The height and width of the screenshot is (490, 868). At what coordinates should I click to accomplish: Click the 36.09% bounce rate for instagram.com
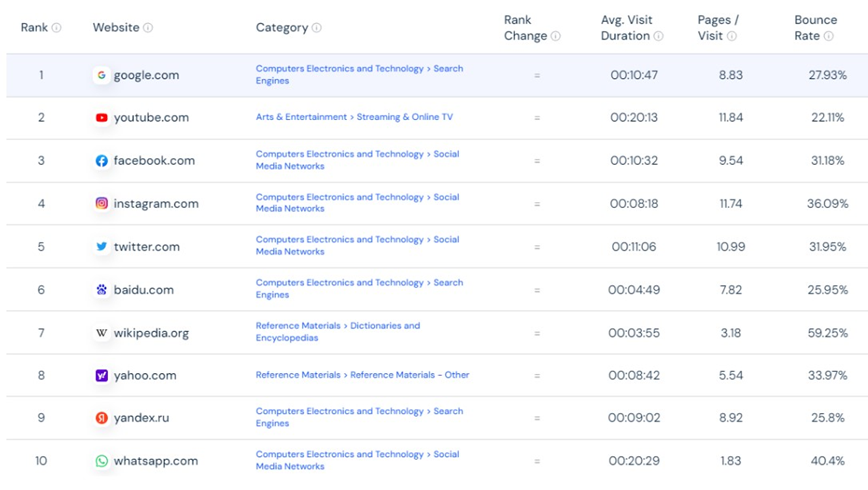click(x=828, y=203)
